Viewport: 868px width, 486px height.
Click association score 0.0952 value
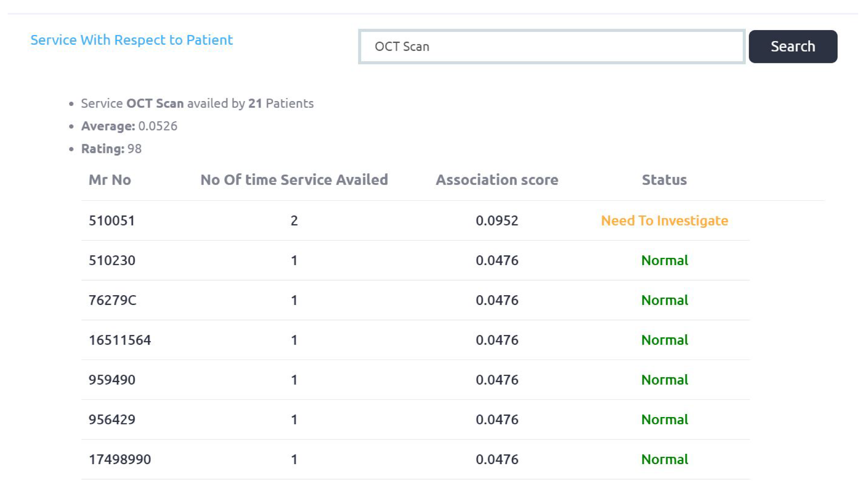497,221
